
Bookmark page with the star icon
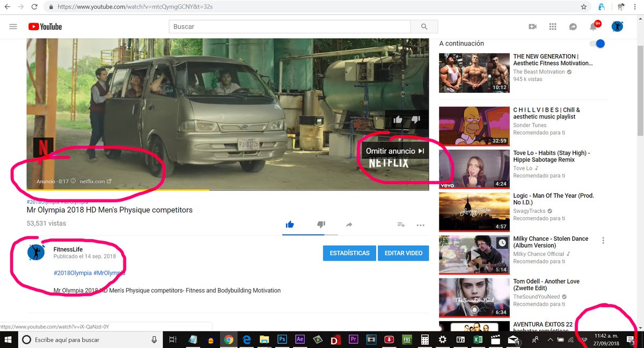[583, 7]
